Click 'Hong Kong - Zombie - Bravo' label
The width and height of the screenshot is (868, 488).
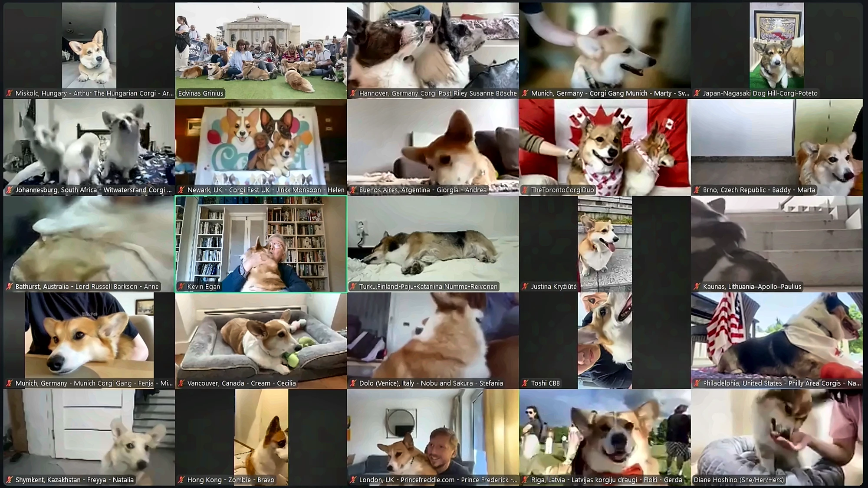tap(231, 480)
